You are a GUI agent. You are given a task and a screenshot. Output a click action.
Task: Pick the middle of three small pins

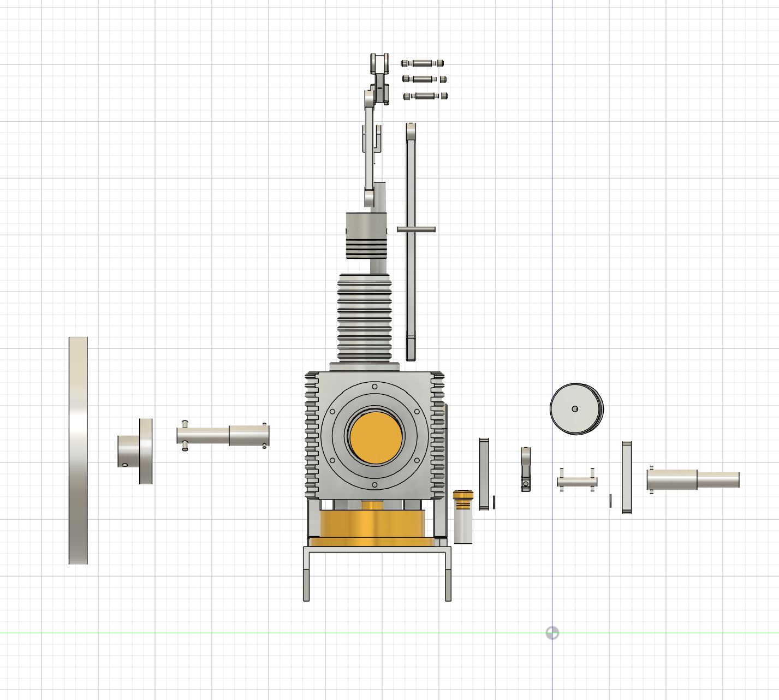click(x=424, y=79)
